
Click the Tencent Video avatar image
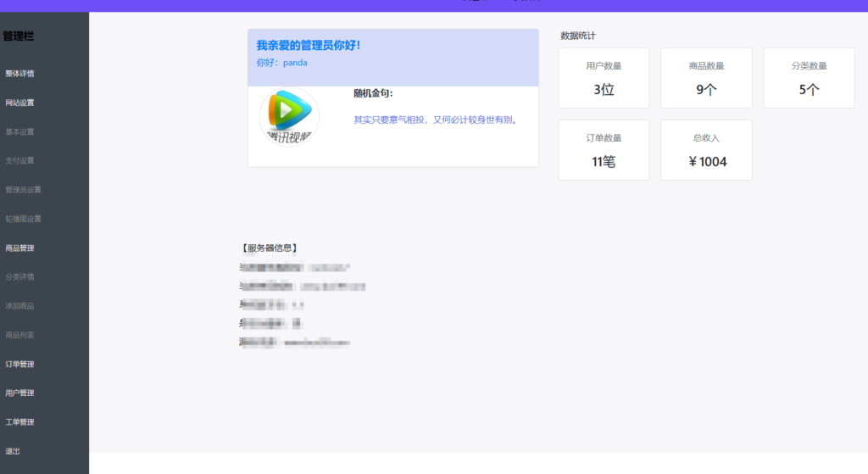[289, 117]
